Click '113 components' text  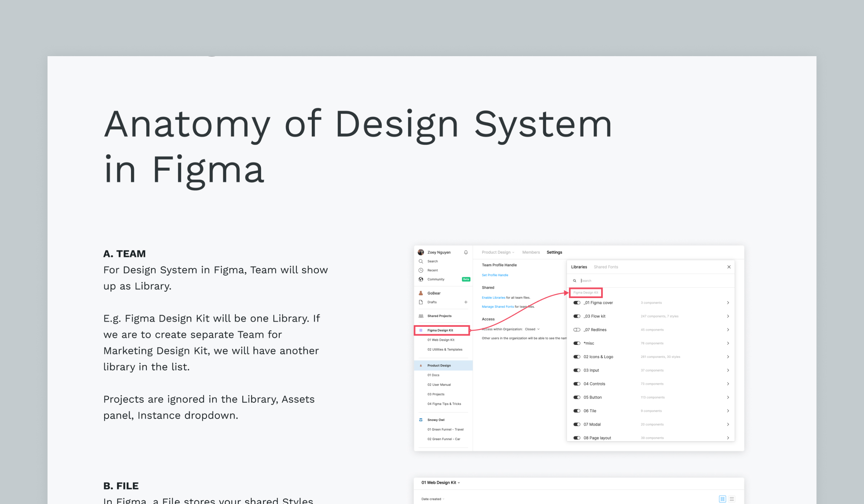(x=653, y=397)
